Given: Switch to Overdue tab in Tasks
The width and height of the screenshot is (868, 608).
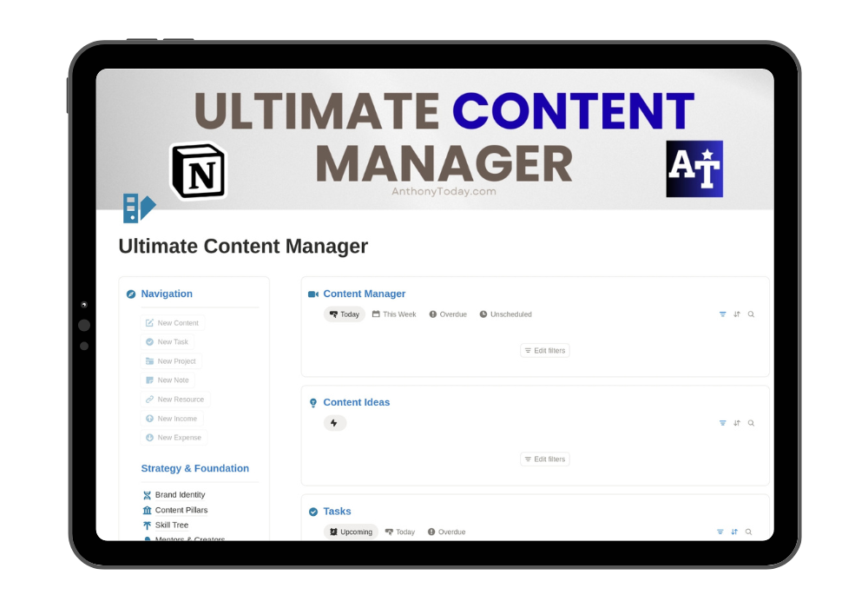Looking at the screenshot, I should 447,532.
